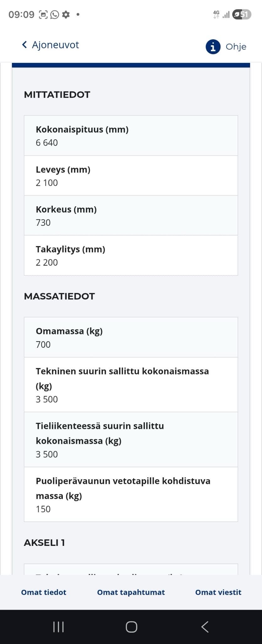Image resolution: width=262 pixels, height=644 pixels.
Task: Tap the screen capture icon in status bar
Action: pyautogui.click(x=42, y=14)
